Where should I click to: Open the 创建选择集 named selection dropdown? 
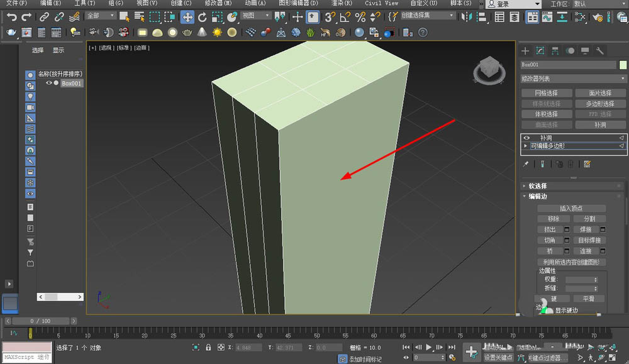coord(428,16)
